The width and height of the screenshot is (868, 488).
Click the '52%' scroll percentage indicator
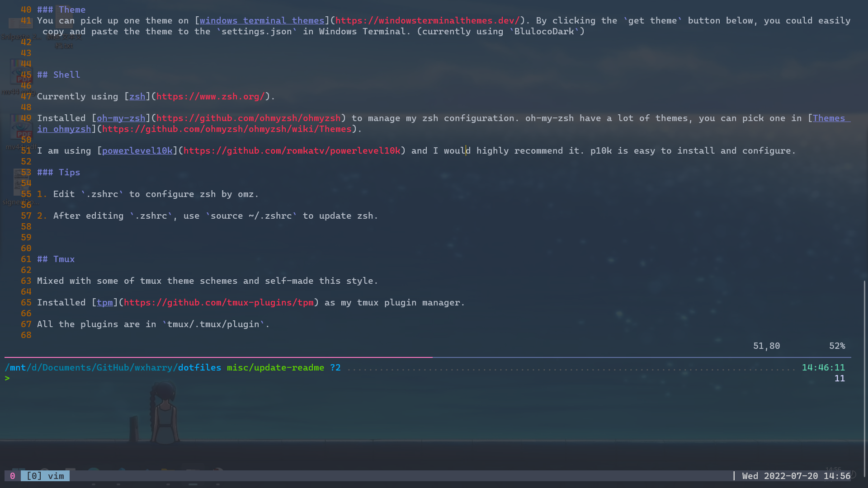[x=837, y=346]
